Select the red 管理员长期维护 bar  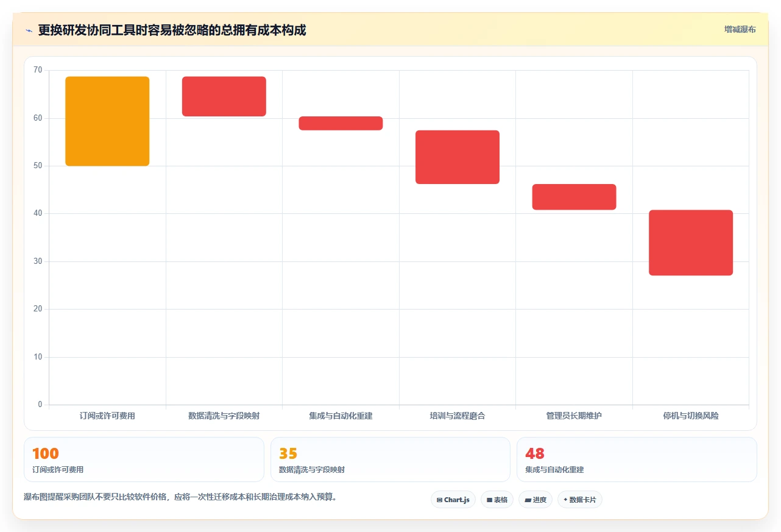[x=574, y=197]
